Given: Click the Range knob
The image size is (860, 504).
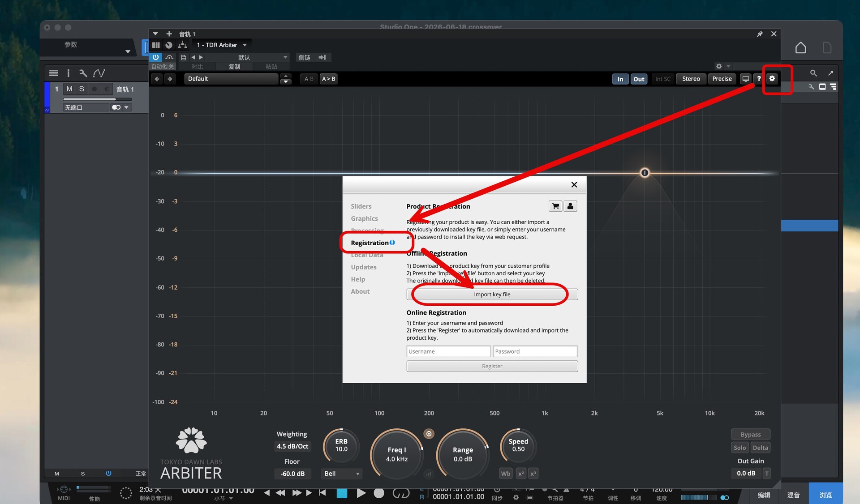Looking at the screenshot, I should (463, 454).
